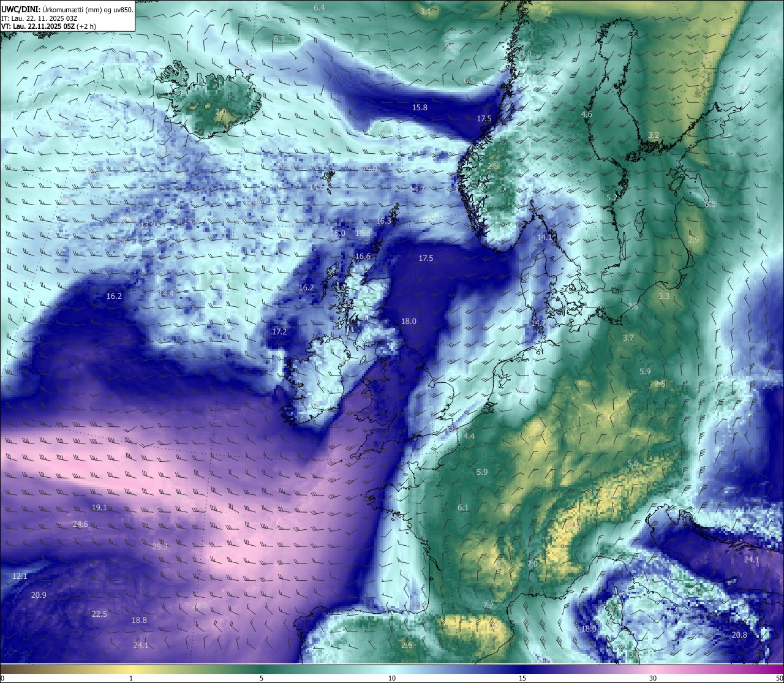This screenshot has height=683, width=784.
Task: Click the 6.5 value label
Action: pos(469,81)
